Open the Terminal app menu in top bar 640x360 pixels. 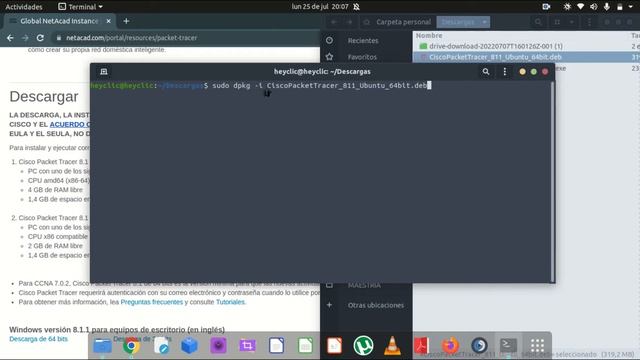[x=80, y=7]
